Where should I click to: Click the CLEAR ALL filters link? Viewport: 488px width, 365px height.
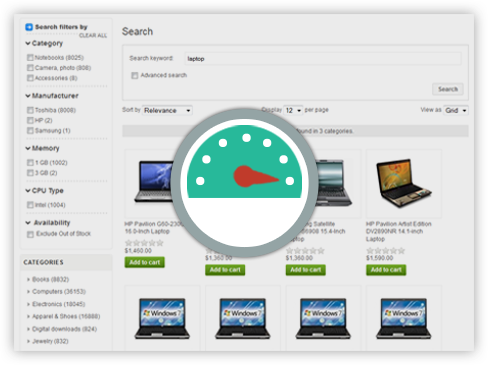click(93, 35)
